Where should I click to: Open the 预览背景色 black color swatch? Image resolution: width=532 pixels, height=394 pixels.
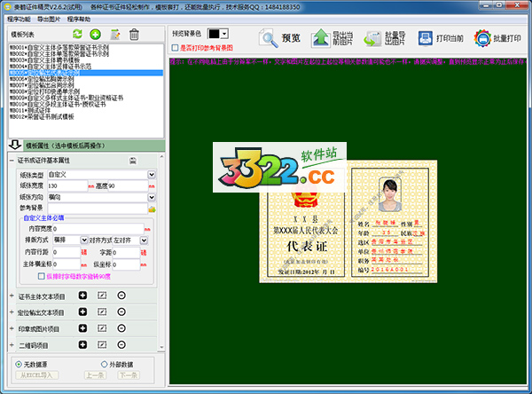click(217, 34)
